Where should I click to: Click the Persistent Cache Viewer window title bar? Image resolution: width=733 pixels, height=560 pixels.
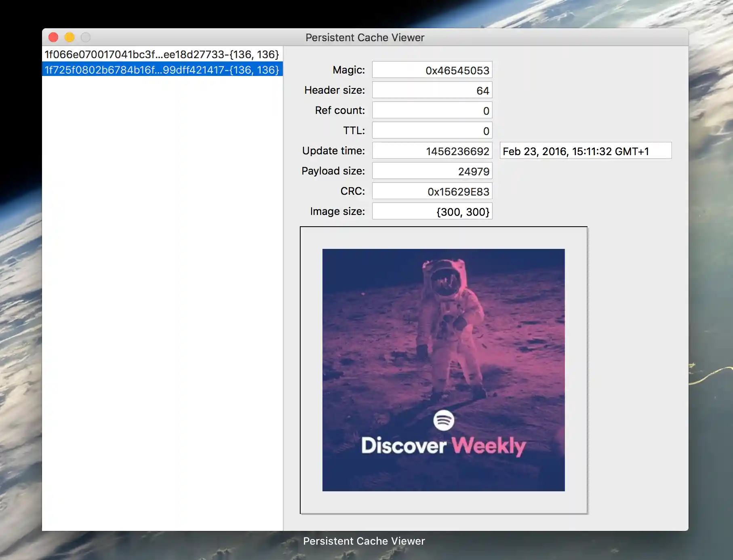coord(364,38)
